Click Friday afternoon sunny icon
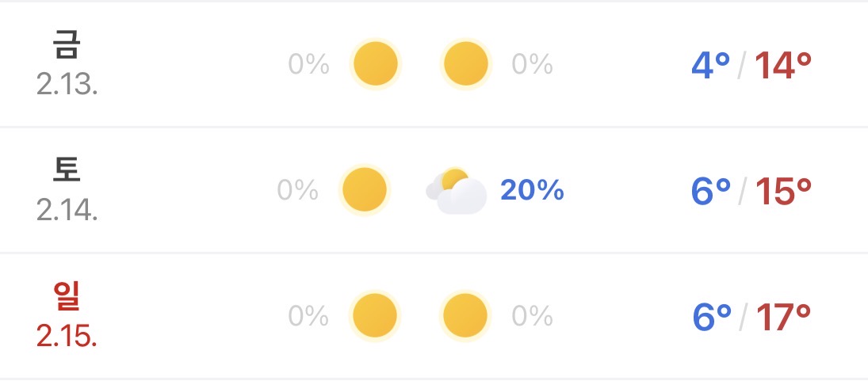The width and height of the screenshot is (868, 381). pos(466,64)
